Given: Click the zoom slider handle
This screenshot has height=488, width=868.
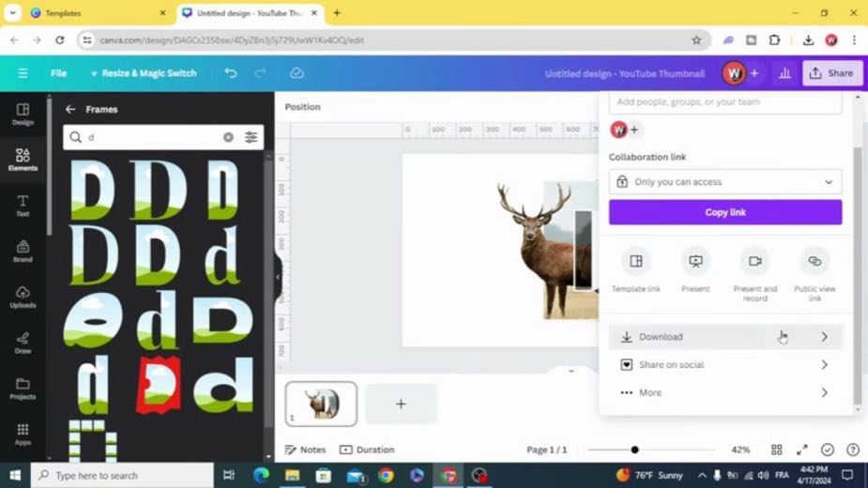Looking at the screenshot, I should [634, 450].
